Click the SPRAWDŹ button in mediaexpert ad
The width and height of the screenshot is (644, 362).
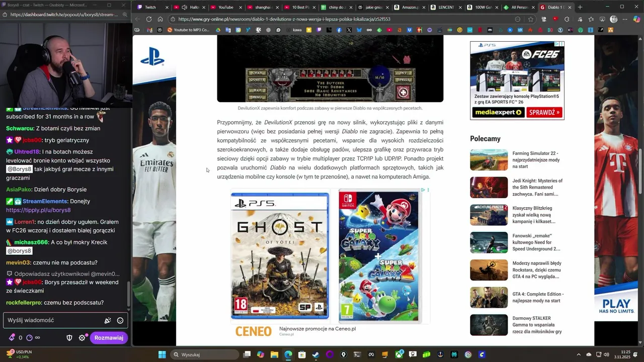(544, 112)
